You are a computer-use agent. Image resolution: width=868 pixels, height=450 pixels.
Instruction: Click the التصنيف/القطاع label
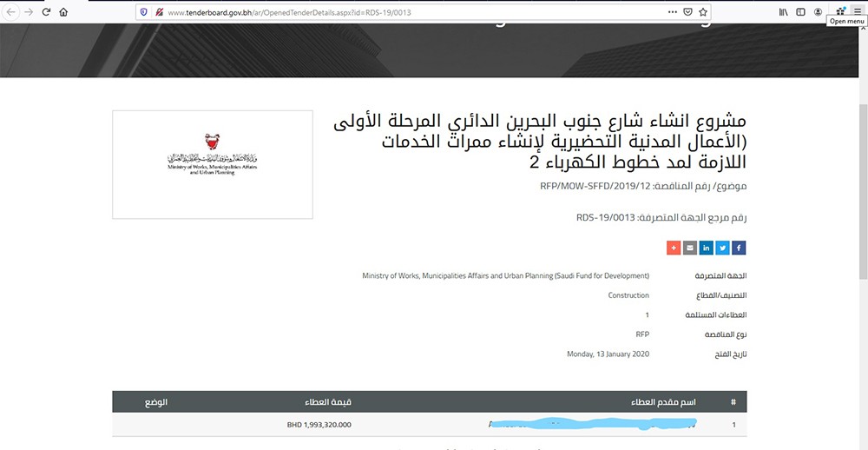(720, 295)
